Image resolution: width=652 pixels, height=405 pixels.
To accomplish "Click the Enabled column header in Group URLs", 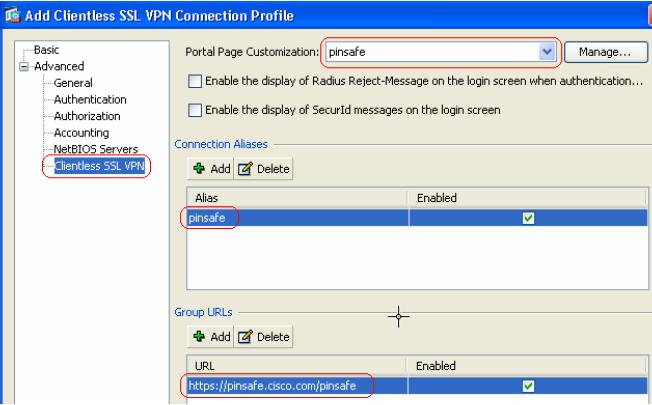I will tap(527, 366).
